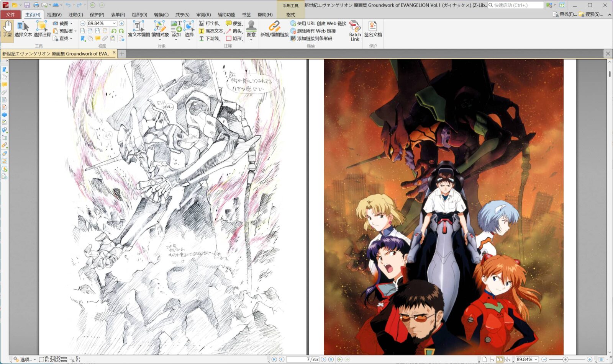Click the Search (搜索S) button at top right
Image resolution: width=613 pixels, height=364 pixels.
tap(591, 15)
